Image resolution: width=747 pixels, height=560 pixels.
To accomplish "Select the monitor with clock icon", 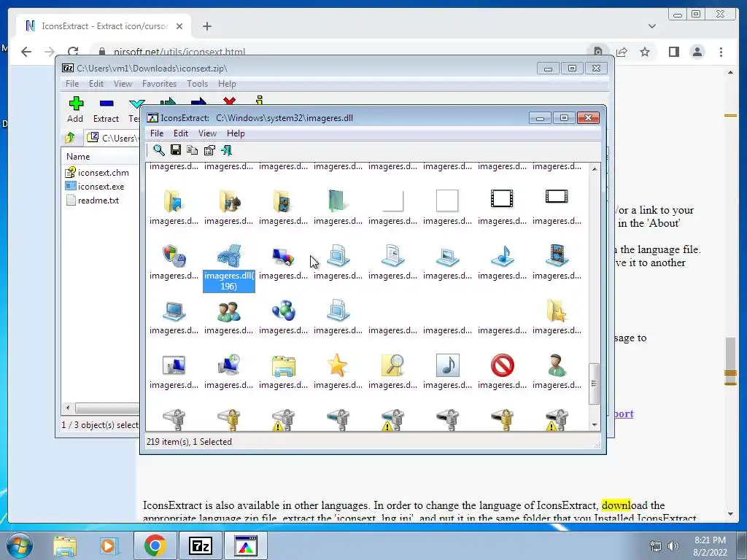I will pyautogui.click(x=228, y=365).
